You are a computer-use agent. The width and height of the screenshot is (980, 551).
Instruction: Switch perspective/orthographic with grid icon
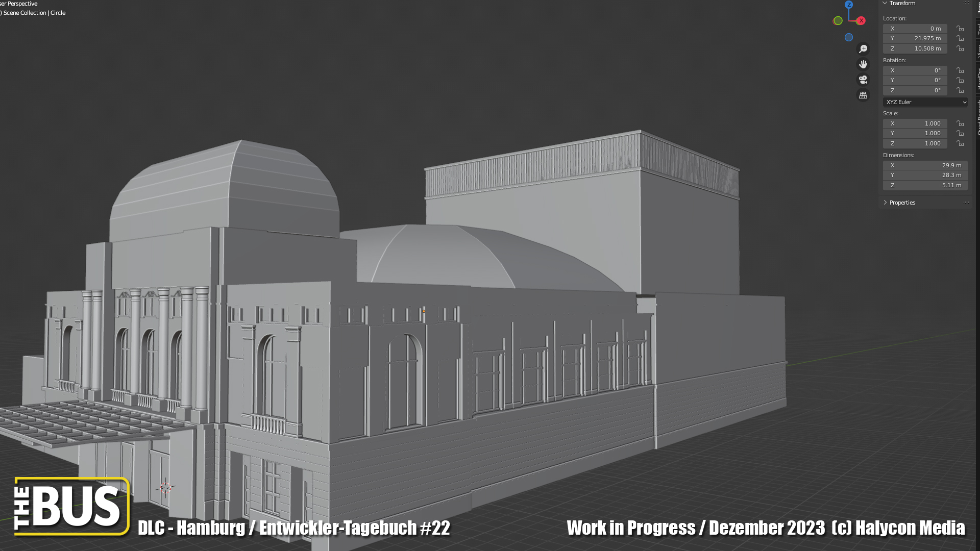coord(863,95)
